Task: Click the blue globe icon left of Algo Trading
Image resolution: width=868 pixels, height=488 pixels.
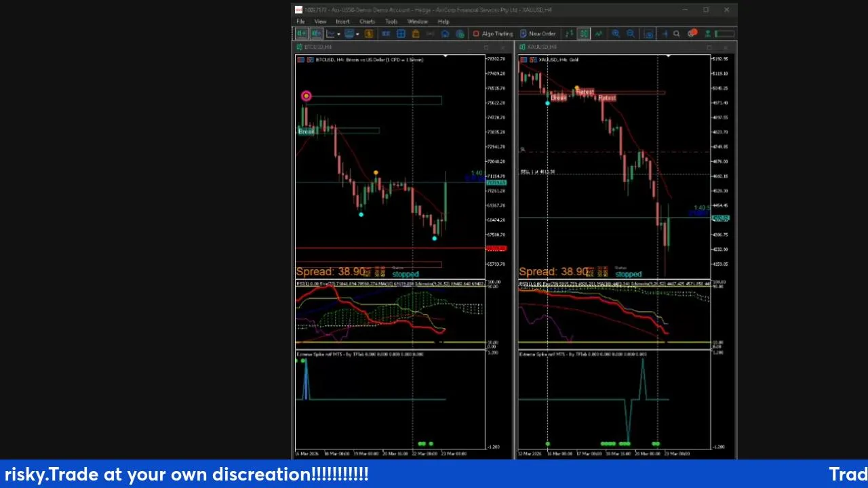Action: point(460,33)
